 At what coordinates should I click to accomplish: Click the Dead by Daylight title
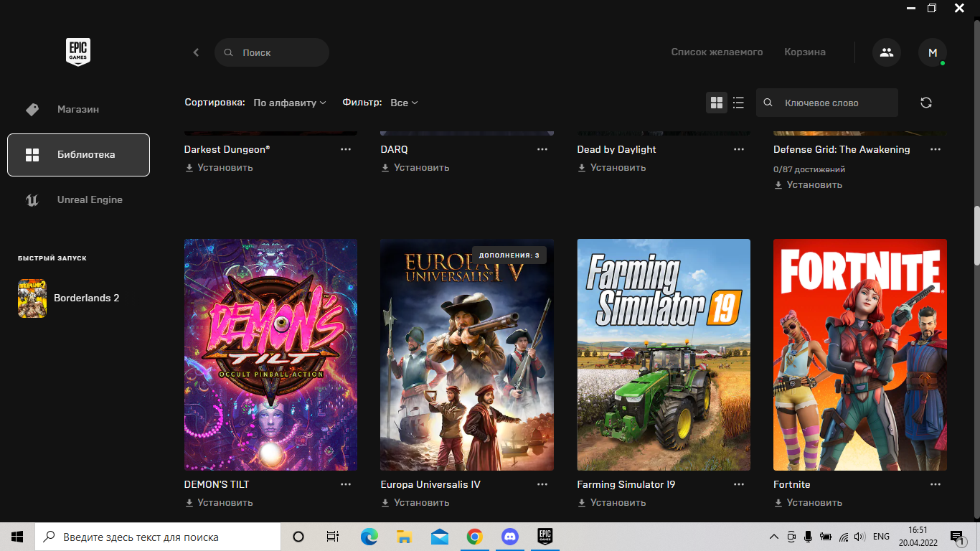pos(616,149)
